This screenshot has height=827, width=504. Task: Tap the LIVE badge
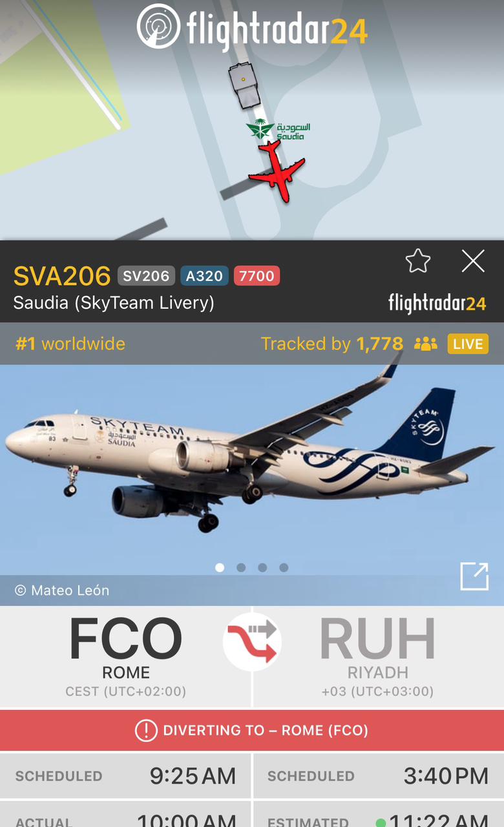(468, 344)
